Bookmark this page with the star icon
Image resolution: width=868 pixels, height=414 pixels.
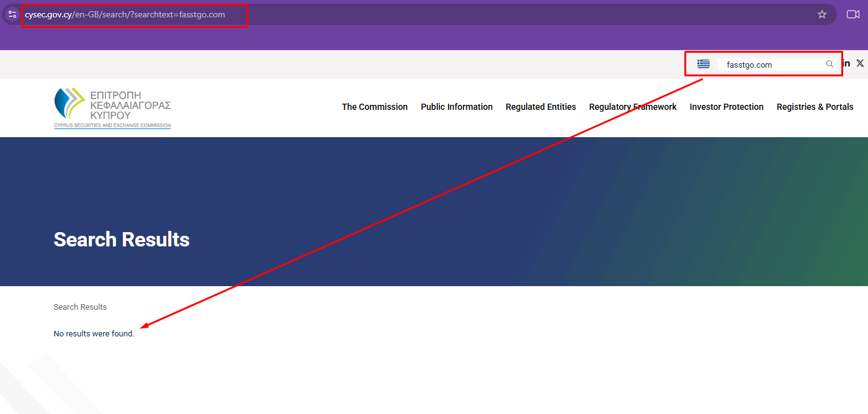click(x=822, y=14)
